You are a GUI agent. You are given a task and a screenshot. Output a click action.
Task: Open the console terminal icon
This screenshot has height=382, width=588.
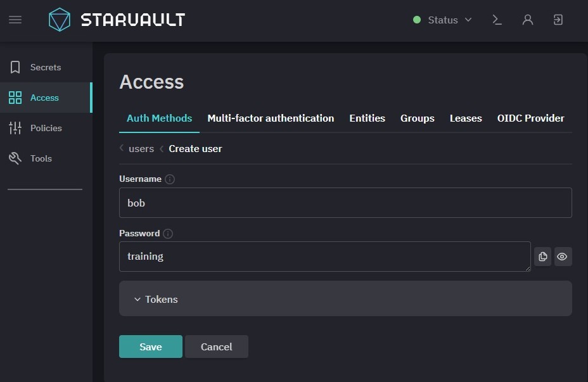click(x=497, y=20)
